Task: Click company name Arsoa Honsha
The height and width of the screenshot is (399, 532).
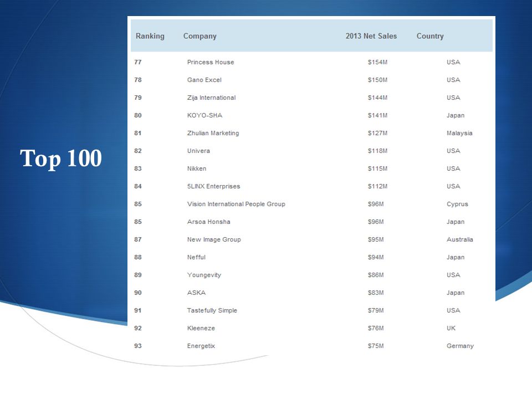Action: pyautogui.click(x=209, y=222)
